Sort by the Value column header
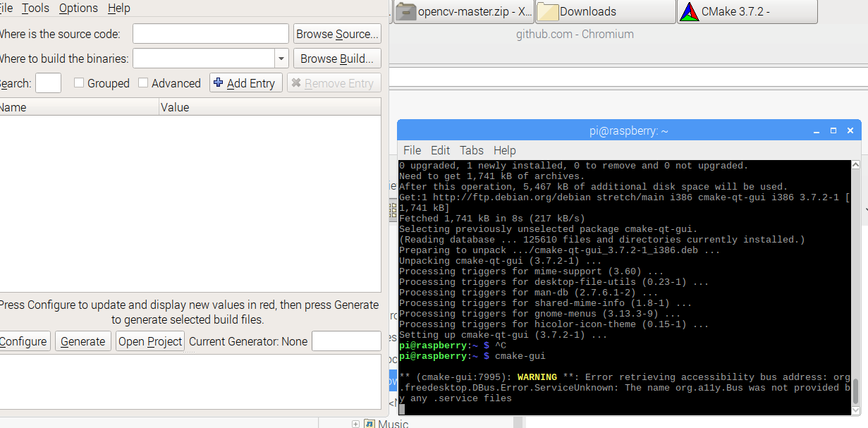This screenshot has height=428, width=868. click(270, 107)
